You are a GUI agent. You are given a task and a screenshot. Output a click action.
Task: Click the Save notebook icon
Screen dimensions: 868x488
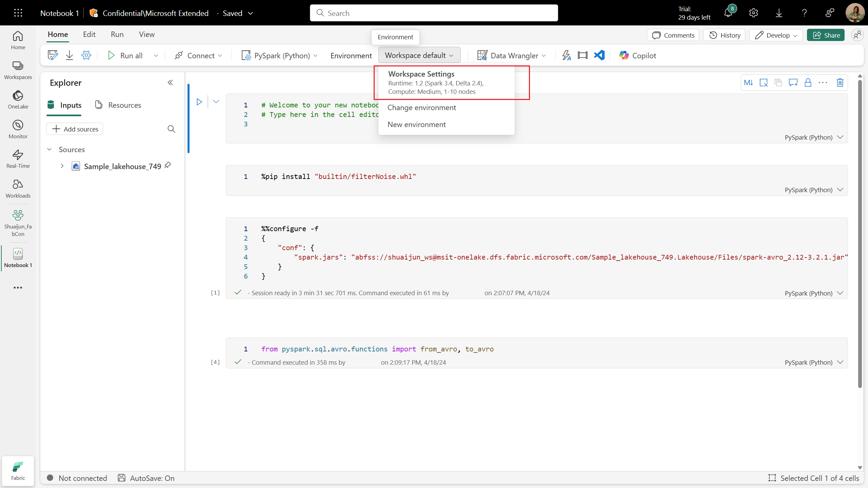[x=53, y=55]
